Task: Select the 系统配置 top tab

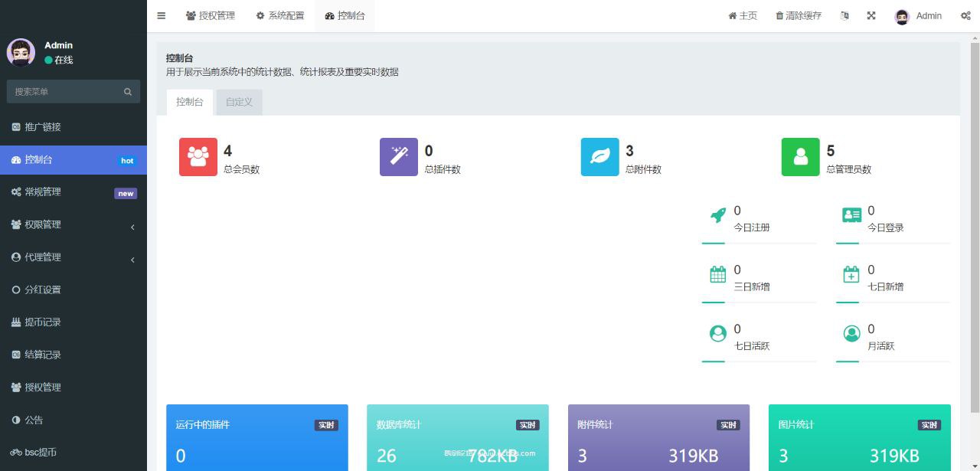Action: 280,15
